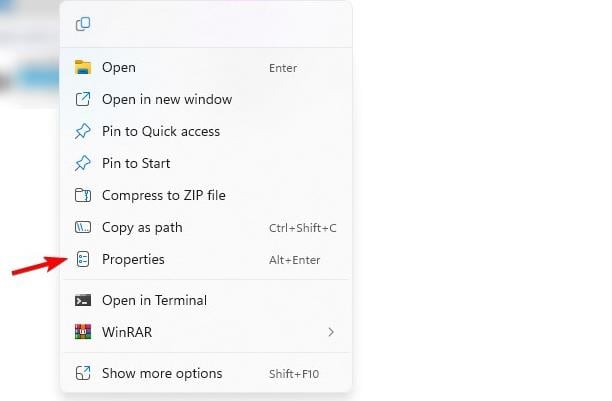Click the Pin to Quick access pin icon

[x=83, y=132]
